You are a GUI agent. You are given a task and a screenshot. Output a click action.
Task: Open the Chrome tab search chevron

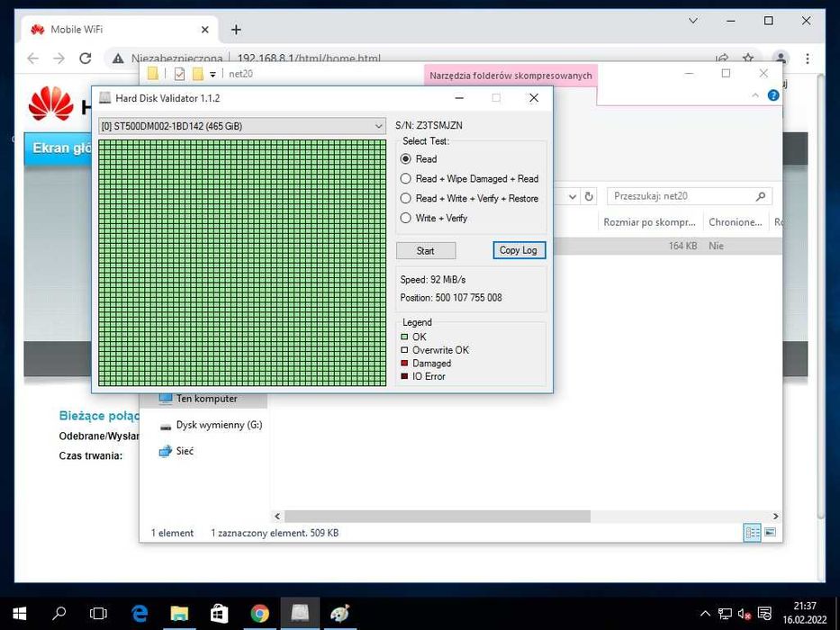(x=692, y=21)
